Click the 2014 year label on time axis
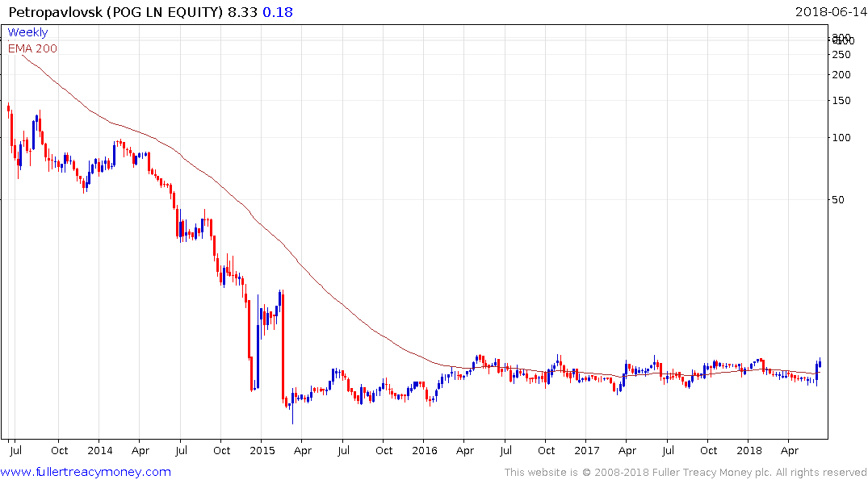Image resolution: width=868 pixels, height=484 pixels. pyautogui.click(x=99, y=450)
